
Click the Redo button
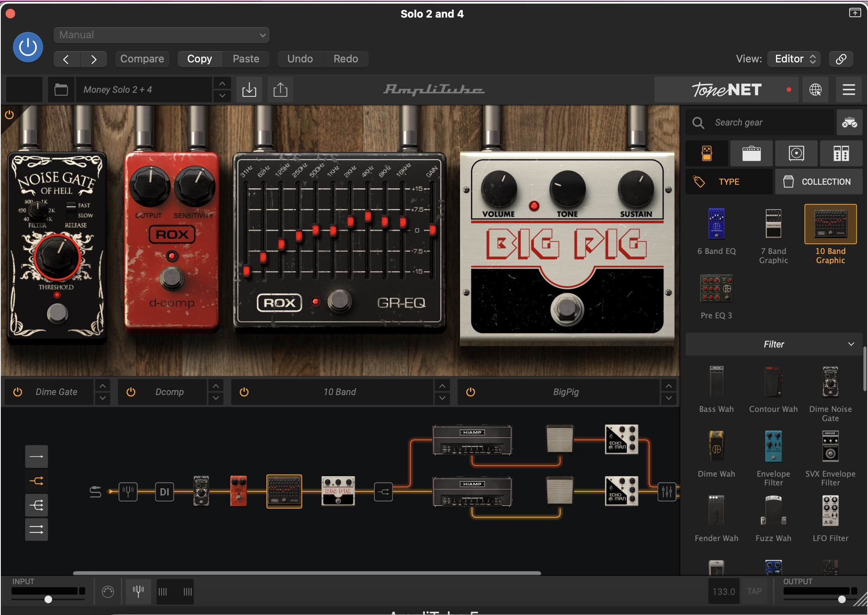pos(346,59)
